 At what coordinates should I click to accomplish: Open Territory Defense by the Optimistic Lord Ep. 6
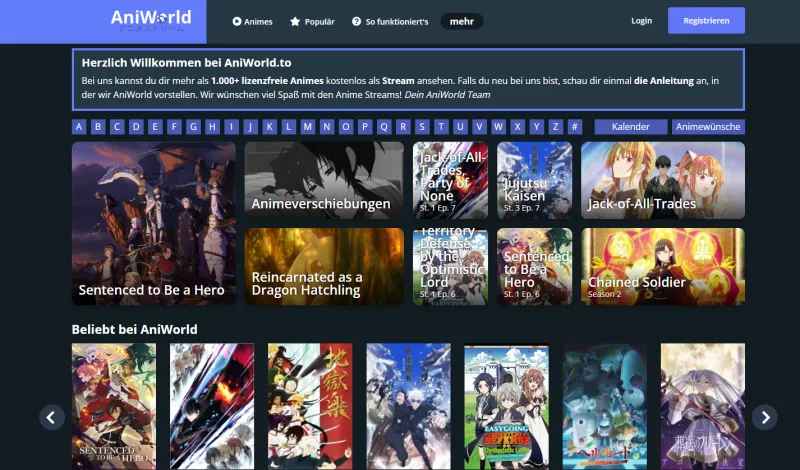[x=450, y=266]
